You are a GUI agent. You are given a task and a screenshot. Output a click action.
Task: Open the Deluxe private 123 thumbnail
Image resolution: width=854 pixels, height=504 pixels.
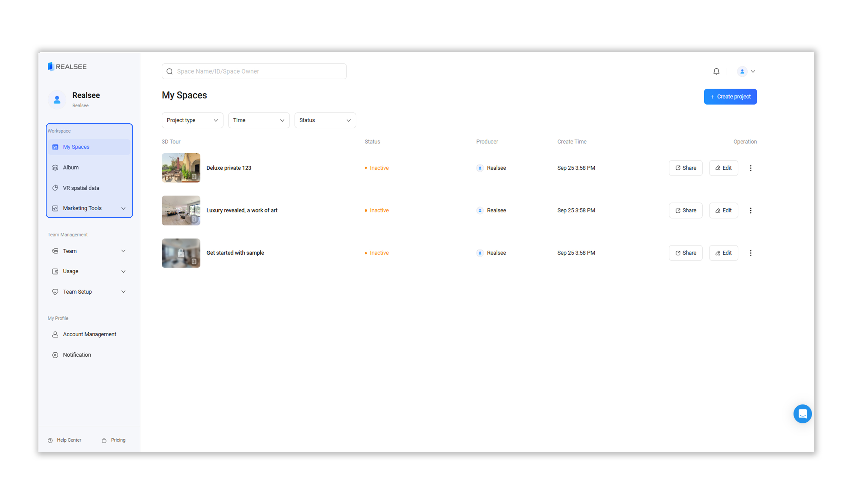coord(181,168)
